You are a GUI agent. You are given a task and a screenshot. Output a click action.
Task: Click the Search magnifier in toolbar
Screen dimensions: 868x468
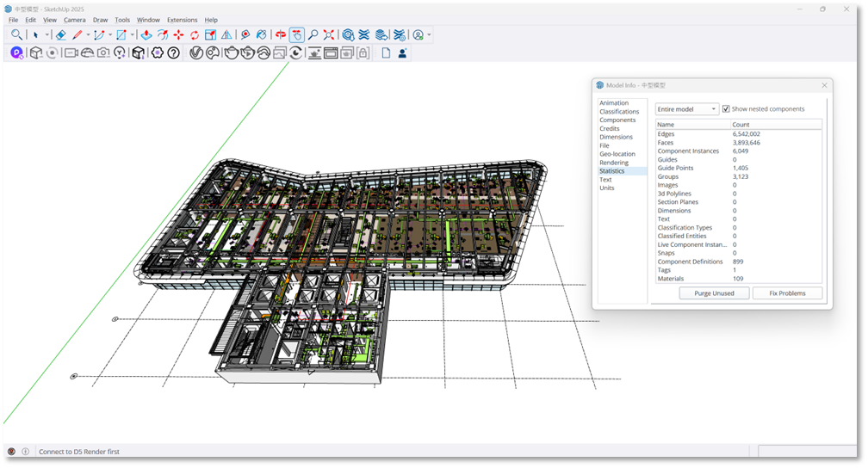pos(16,35)
